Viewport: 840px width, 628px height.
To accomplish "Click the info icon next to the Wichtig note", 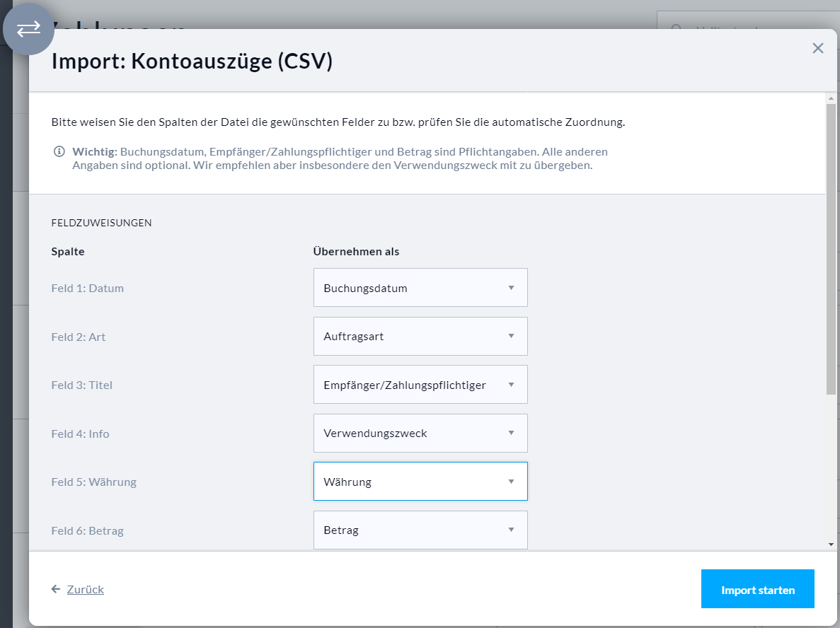I will (x=59, y=151).
